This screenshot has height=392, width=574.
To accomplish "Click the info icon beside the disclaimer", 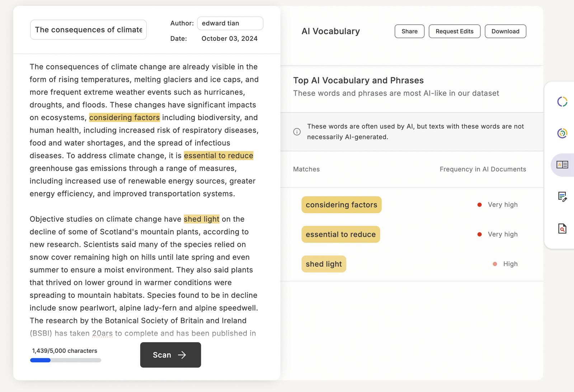I will click(297, 132).
